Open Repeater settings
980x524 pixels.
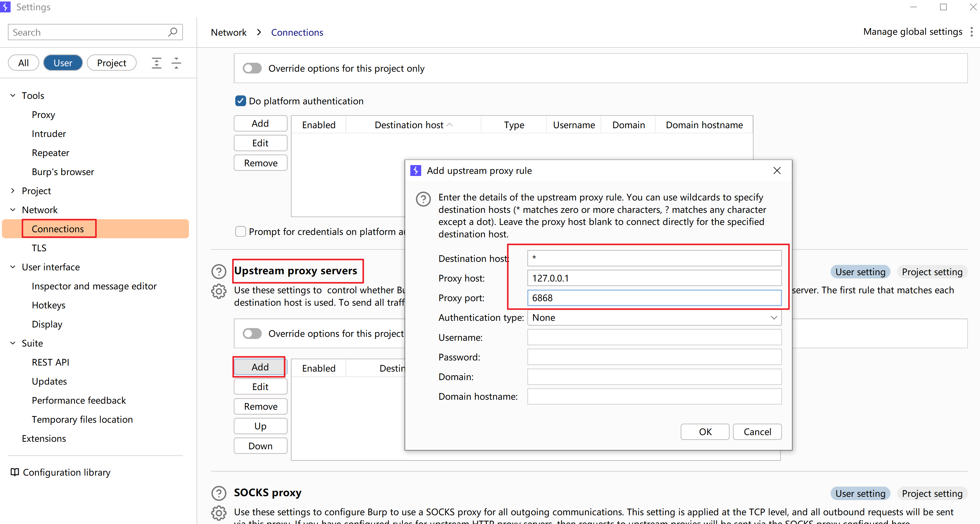click(50, 153)
